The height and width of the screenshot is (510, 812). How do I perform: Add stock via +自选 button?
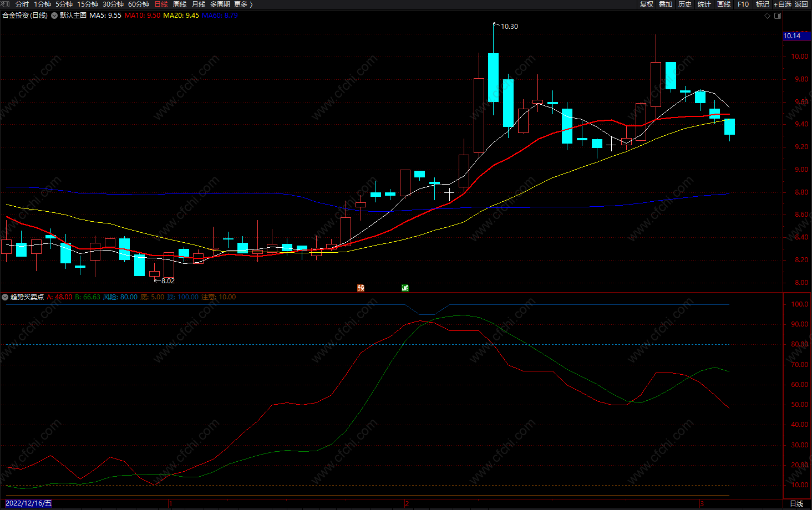pyautogui.click(x=783, y=4)
